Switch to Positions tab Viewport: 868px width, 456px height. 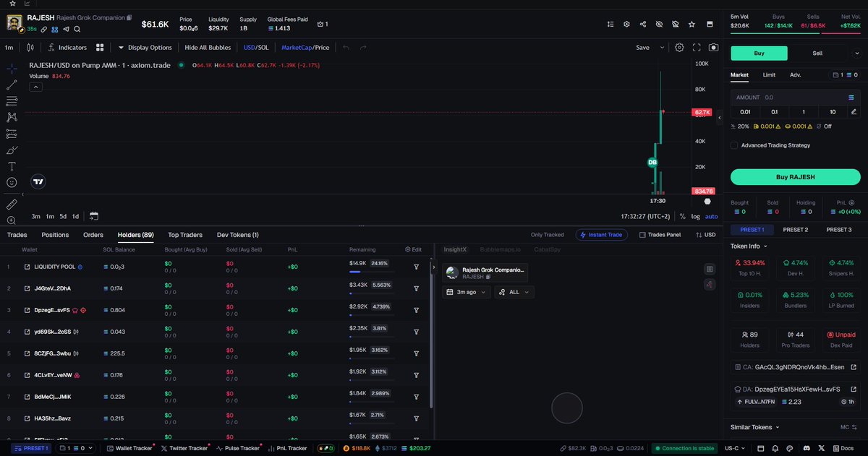(55, 235)
